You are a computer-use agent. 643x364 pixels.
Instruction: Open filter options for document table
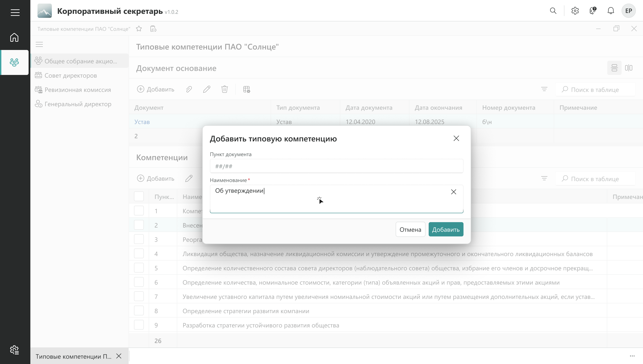coord(544,89)
